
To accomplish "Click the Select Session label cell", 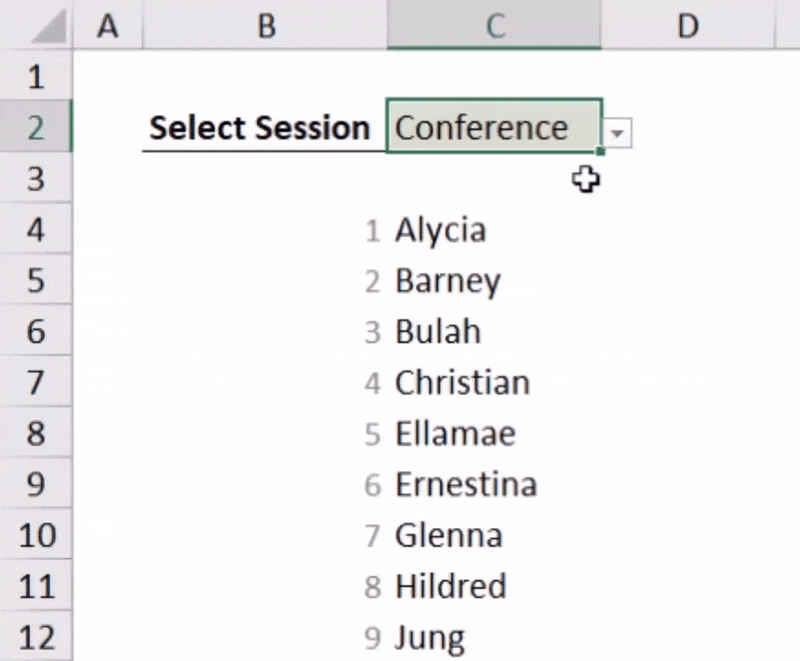I will click(260, 128).
